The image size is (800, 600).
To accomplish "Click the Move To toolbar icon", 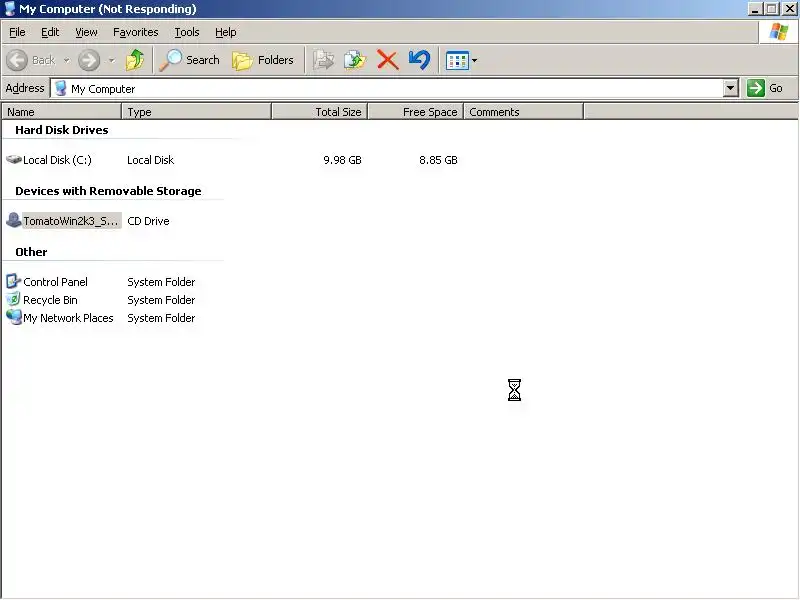I will coord(323,60).
